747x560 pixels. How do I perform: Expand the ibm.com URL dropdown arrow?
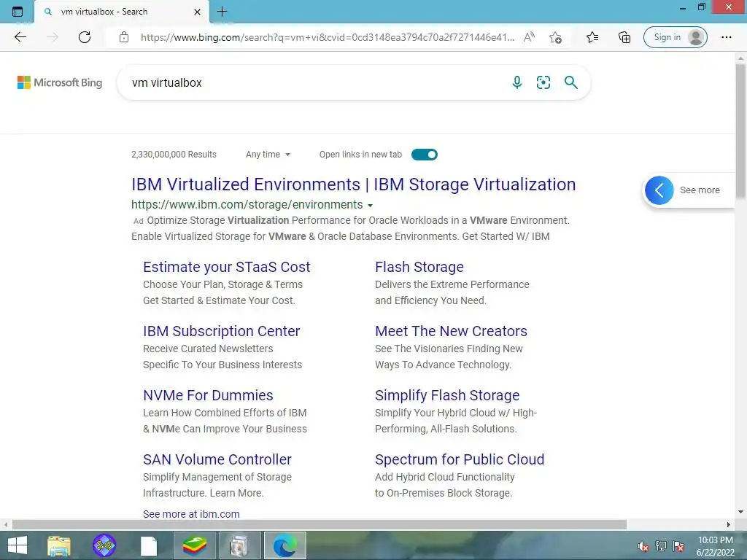pos(371,206)
